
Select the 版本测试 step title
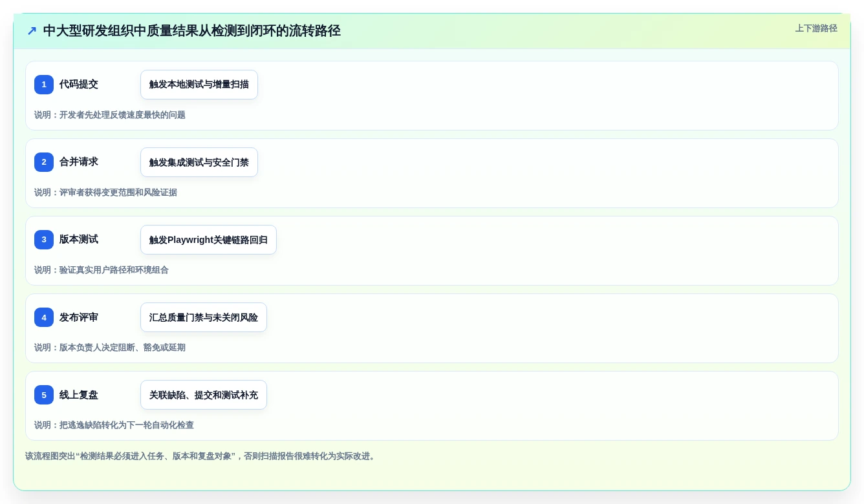(x=79, y=239)
